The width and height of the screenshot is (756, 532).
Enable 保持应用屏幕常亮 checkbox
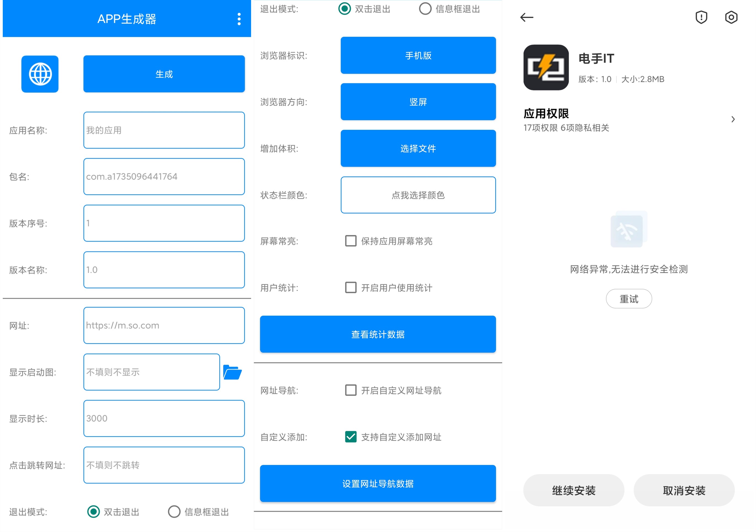tap(350, 241)
